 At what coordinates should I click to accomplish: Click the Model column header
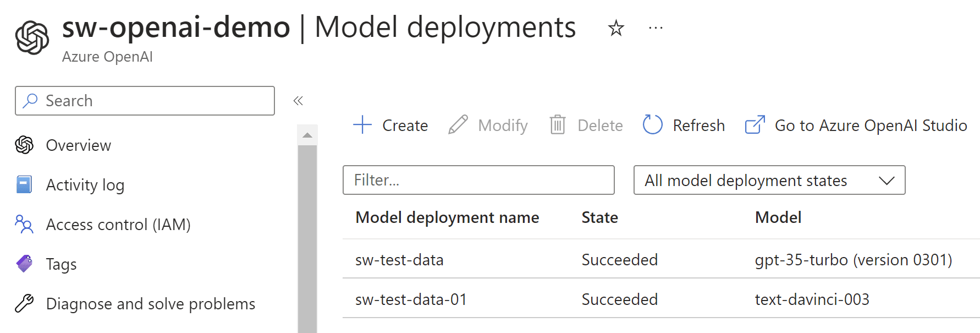tap(778, 217)
